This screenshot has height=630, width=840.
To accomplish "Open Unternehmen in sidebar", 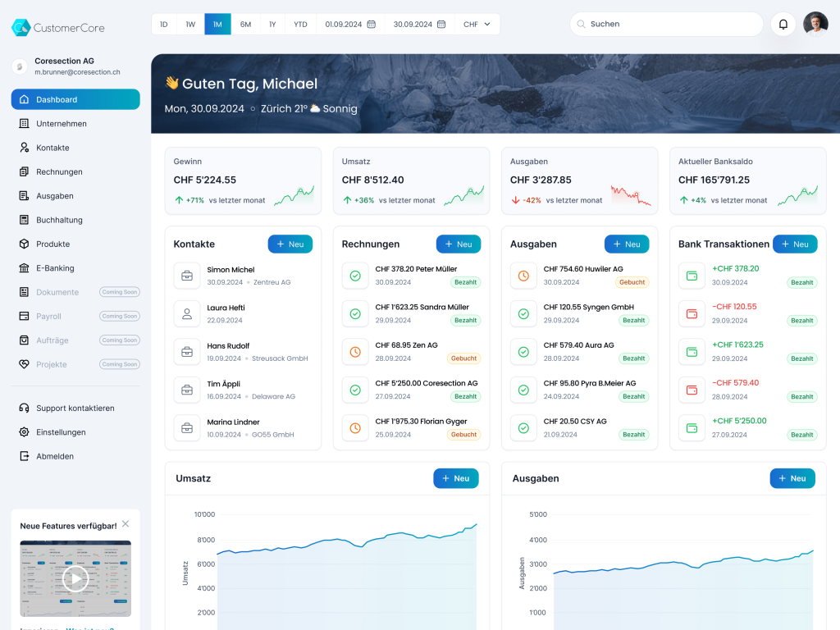I will point(75,124).
